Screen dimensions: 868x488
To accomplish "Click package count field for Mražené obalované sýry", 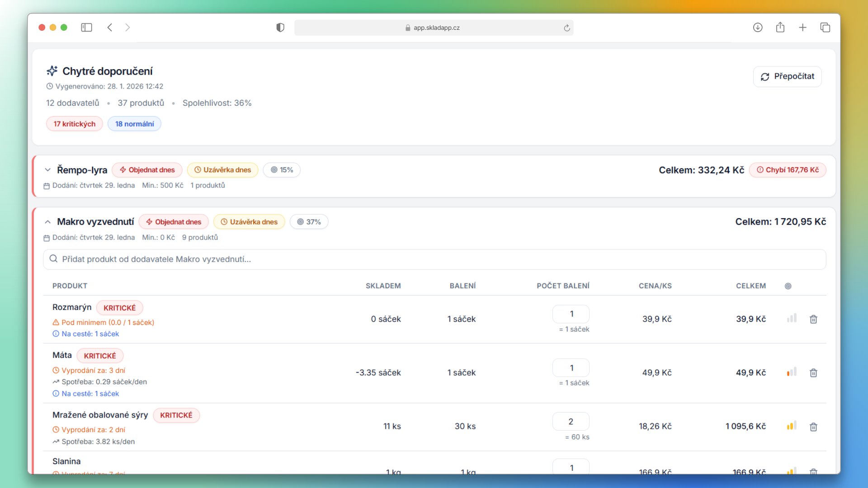I will [571, 422].
